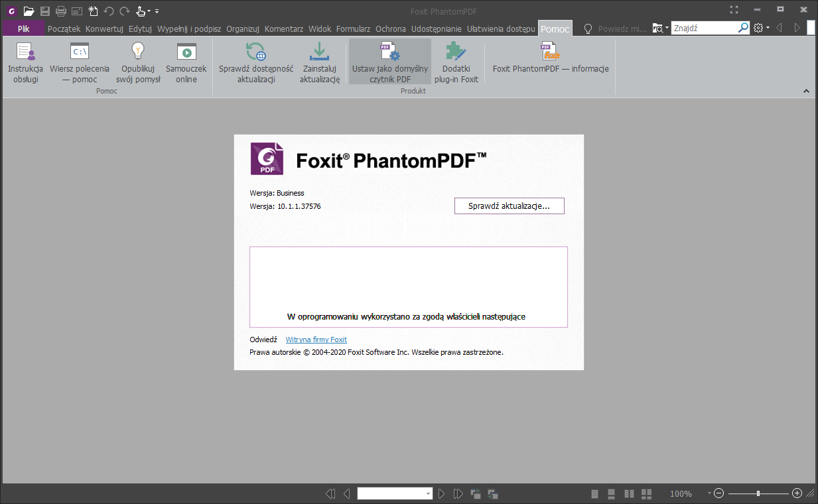Screen dimensions: 818x504
Task: Click the Undo arrow icon
Action: [x=109, y=11]
